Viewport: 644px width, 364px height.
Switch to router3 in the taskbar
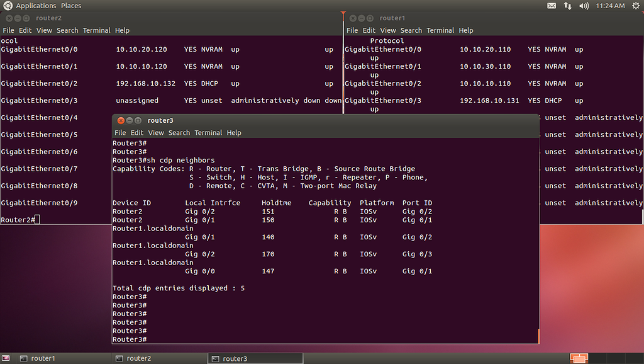255,358
